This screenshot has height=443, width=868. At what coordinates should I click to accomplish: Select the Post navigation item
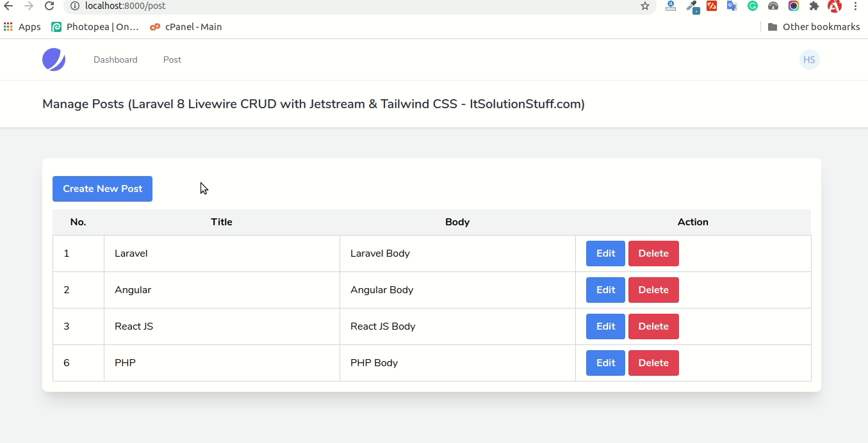click(172, 59)
